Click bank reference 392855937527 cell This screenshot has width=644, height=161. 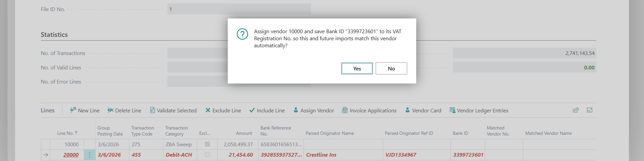pyautogui.click(x=281, y=155)
